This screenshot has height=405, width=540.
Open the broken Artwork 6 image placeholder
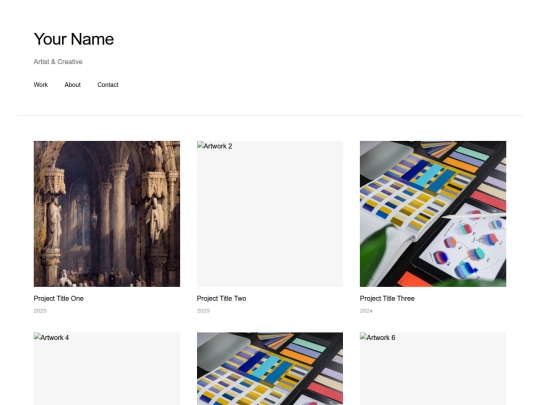pyautogui.click(x=433, y=368)
